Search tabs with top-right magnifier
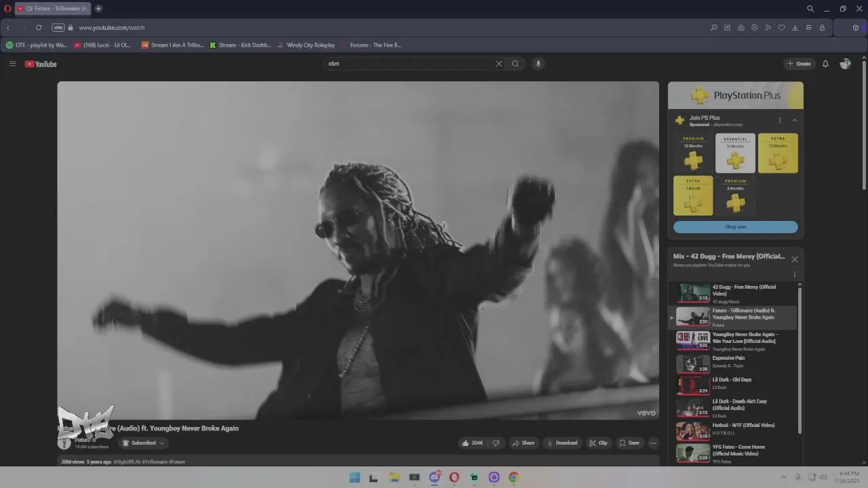The image size is (868, 488). (810, 9)
